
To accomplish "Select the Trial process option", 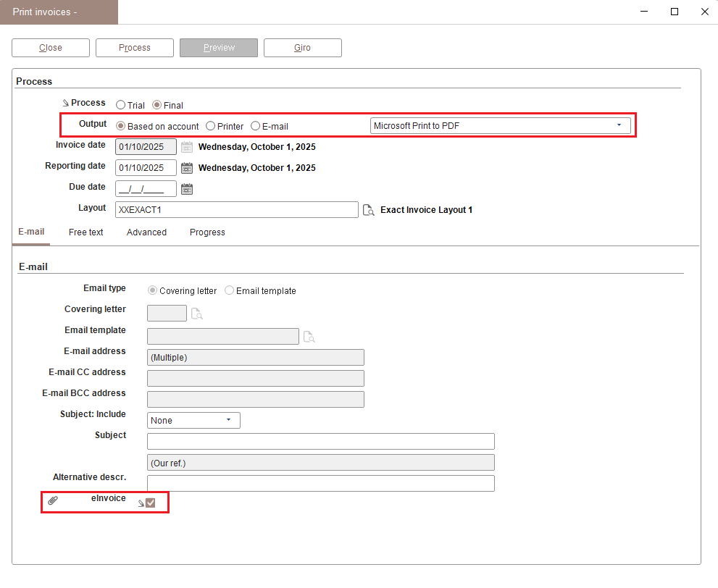I will [x=121, y=105].
